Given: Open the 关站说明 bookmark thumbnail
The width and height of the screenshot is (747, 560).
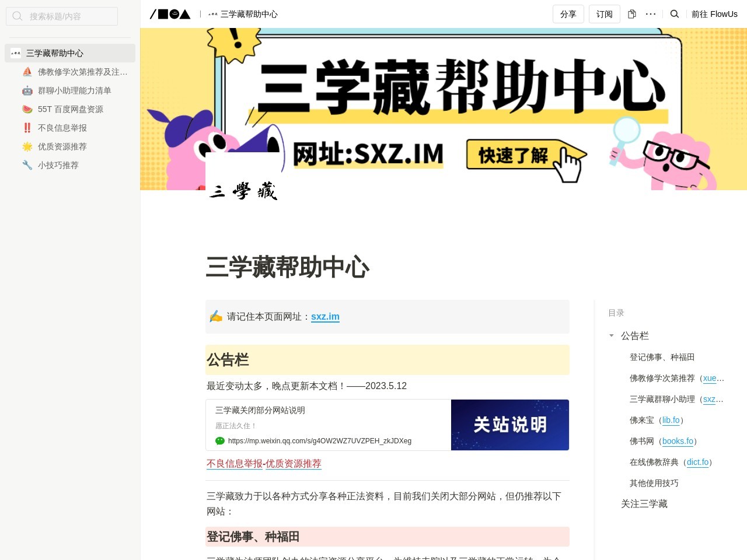Looking at the screenshot, I should tap(509, 425).
